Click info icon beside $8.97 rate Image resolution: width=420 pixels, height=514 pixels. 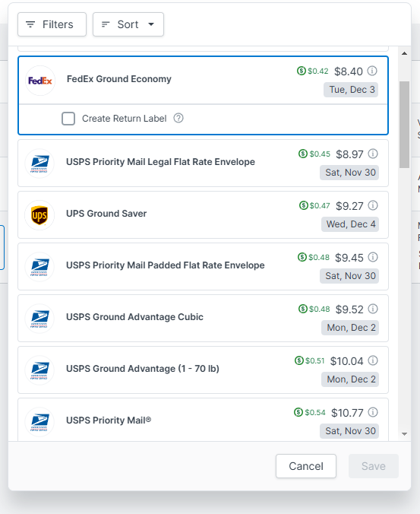[x=373, y=154]
